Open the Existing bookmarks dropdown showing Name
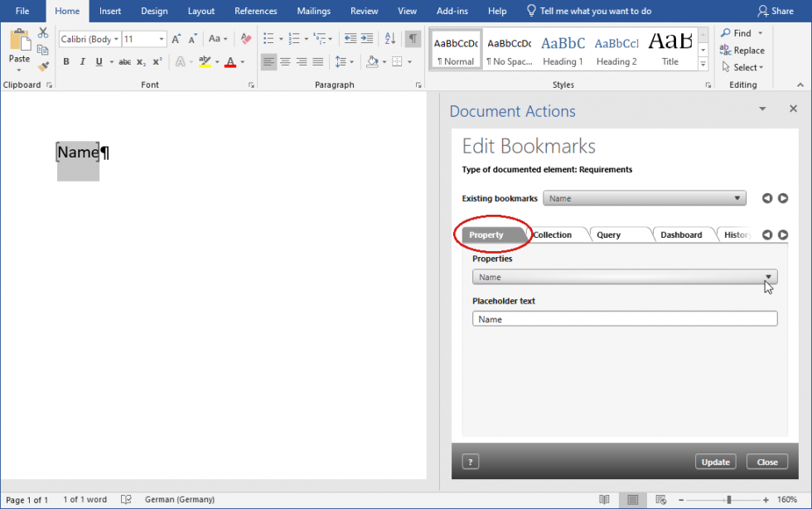This screenshot has height=509, width=812. pos(737,198)
